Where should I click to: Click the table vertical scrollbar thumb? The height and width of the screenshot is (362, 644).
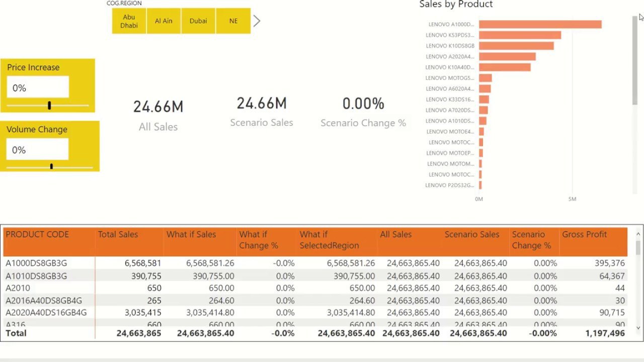pyautogui.click(x=638, y=248)
